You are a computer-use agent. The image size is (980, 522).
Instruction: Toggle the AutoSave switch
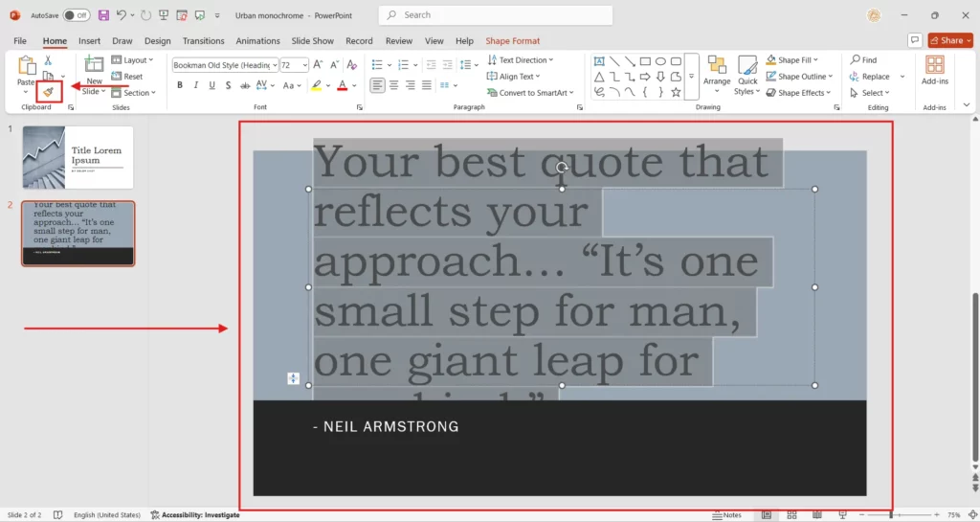(x=77, y=15)
